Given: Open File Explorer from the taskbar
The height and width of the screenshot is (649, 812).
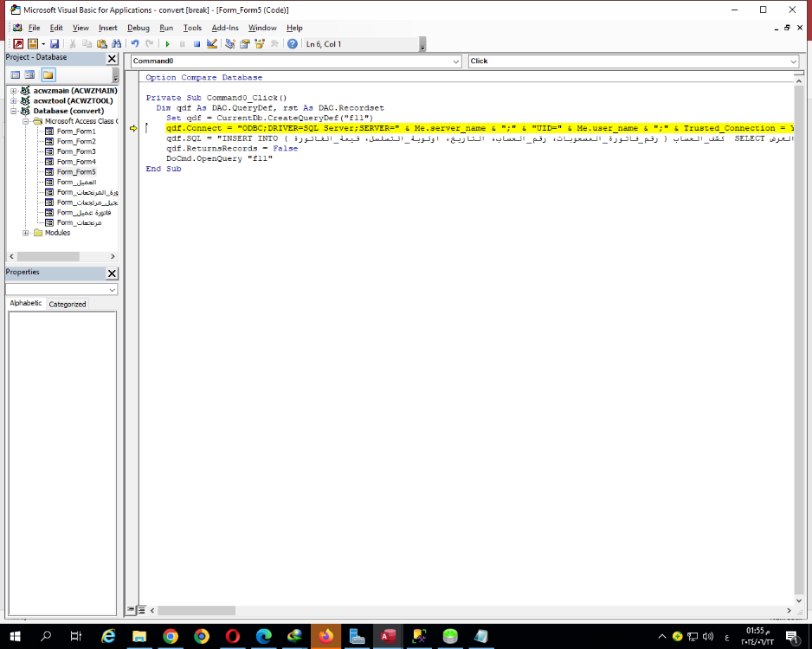Looking at the screenshot, I should tap(139, 636).
